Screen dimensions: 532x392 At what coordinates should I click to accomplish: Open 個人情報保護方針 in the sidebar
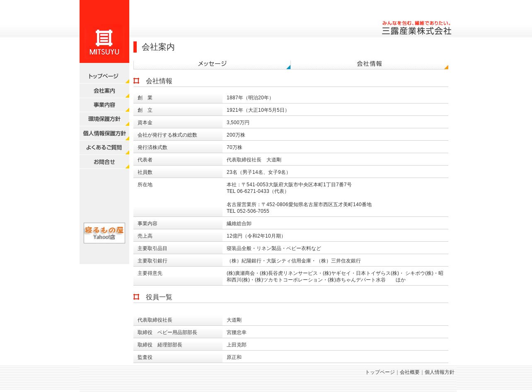104,133
